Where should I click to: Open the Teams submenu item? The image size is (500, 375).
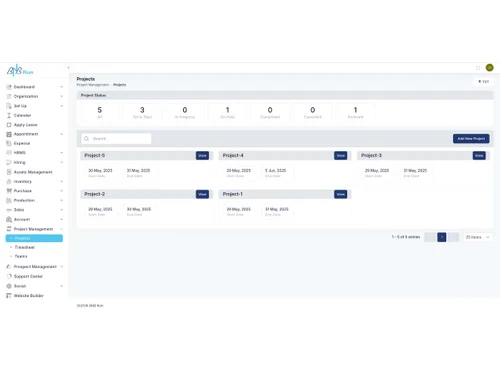point(21,256)
